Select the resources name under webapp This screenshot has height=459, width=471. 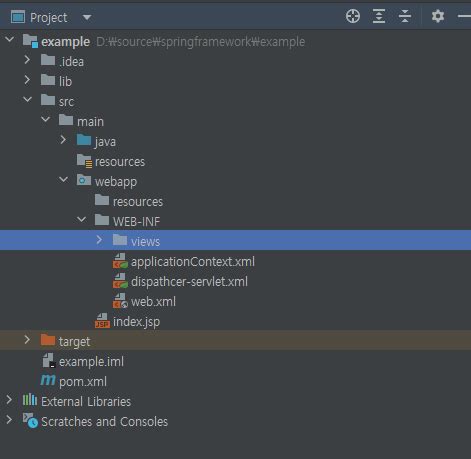(138, 202)
